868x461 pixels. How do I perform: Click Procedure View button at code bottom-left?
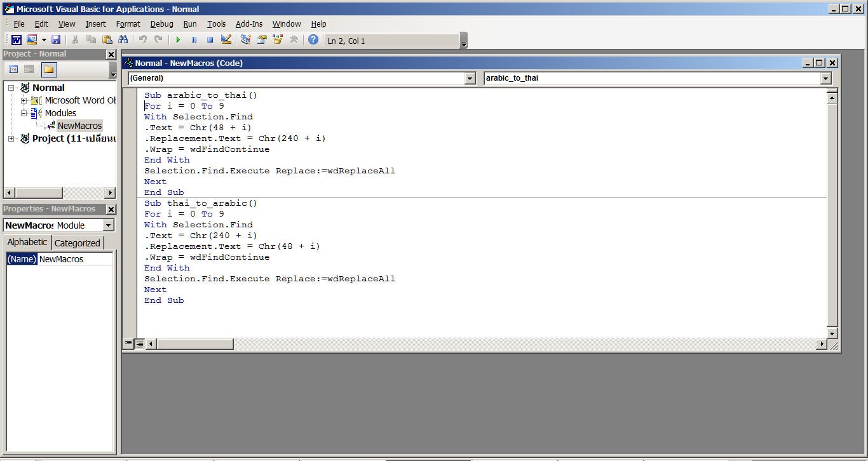pyautogui.click(x=128, y=344)
